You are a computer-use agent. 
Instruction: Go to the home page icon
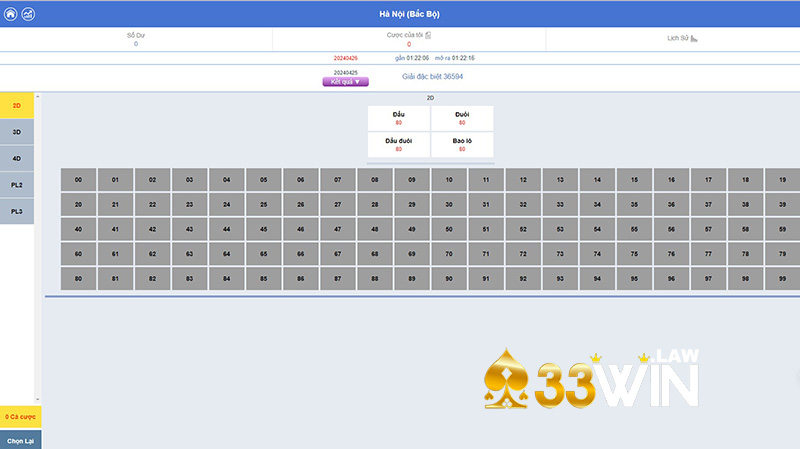tap(11, 14)
